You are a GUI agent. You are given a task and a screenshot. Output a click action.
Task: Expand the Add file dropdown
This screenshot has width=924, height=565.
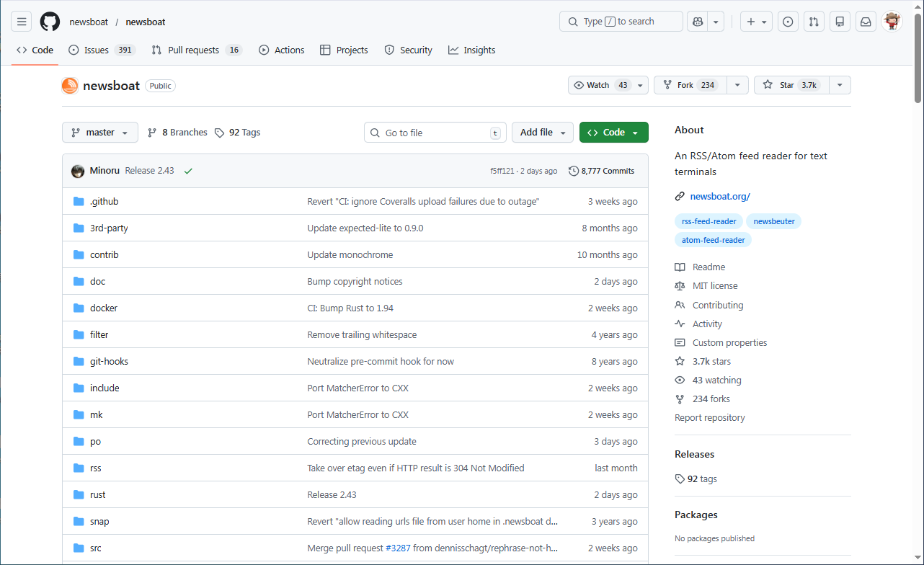[542, 132]
